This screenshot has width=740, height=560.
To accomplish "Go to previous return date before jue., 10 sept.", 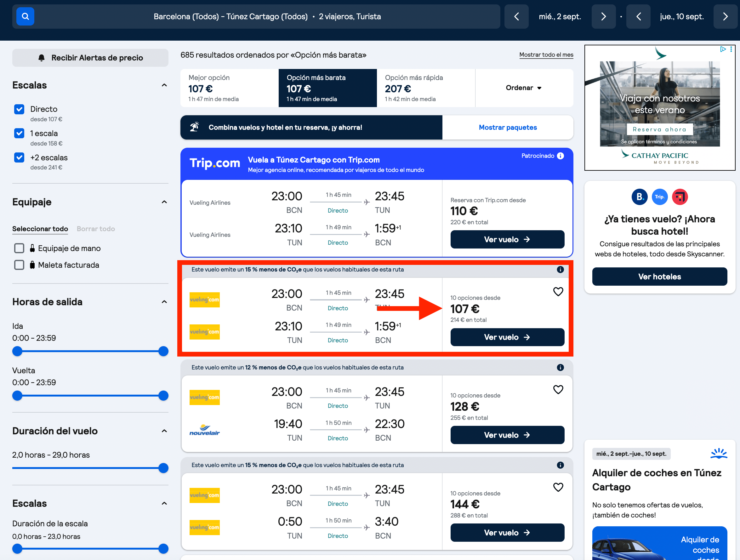I will point(638,16).
